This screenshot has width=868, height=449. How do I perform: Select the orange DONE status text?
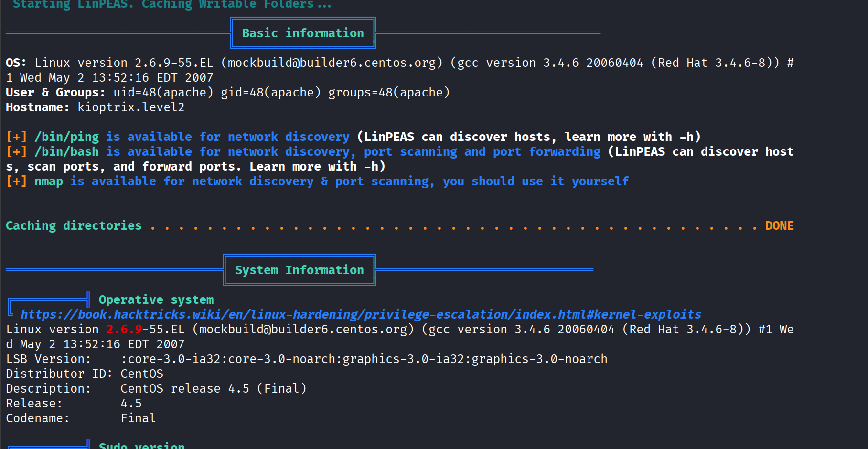779,225
